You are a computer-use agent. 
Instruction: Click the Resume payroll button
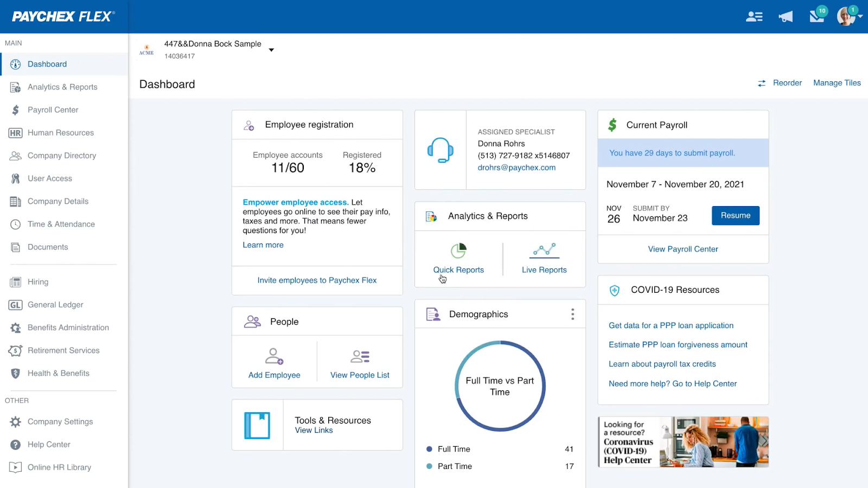735,215
